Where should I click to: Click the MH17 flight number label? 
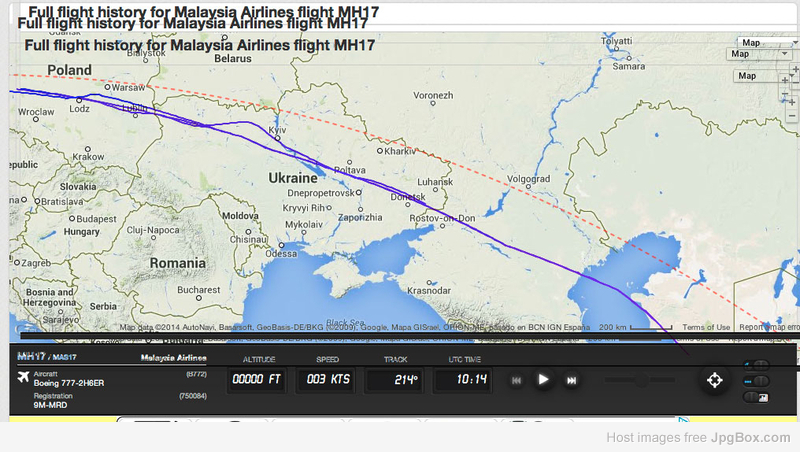31,356
